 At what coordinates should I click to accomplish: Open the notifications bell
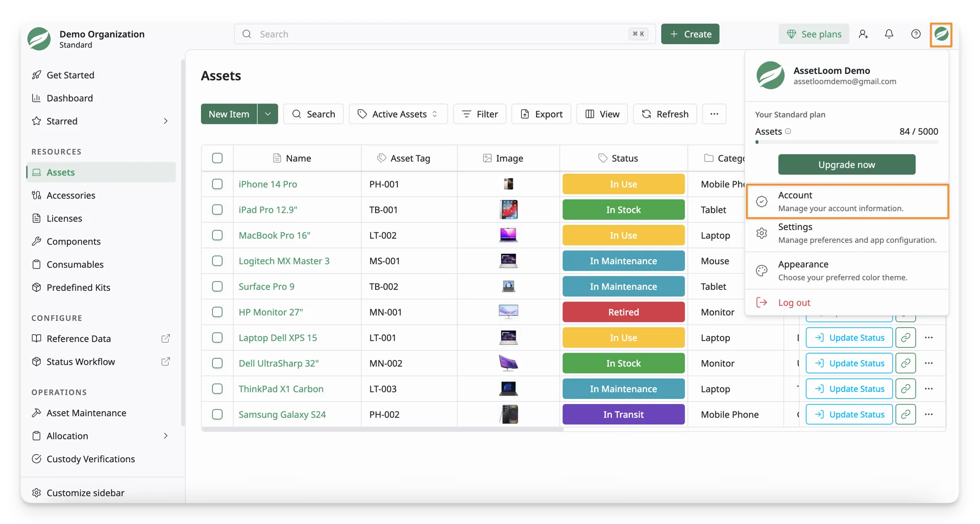[889, 34]
